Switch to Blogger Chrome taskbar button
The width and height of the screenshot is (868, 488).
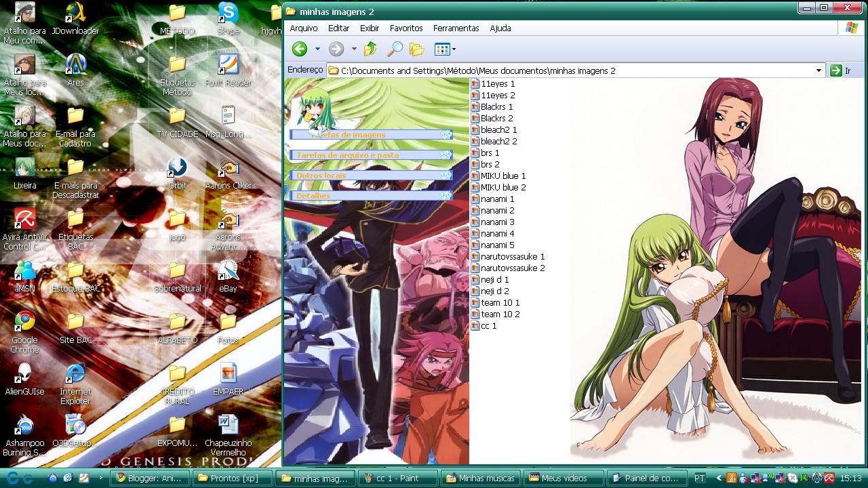(149, 478)
